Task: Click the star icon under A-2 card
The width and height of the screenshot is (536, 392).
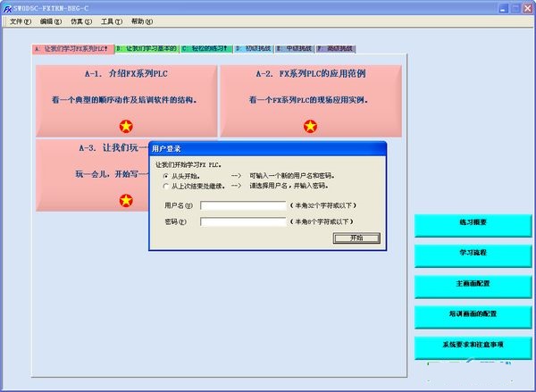Action: (x=310, y=127)
